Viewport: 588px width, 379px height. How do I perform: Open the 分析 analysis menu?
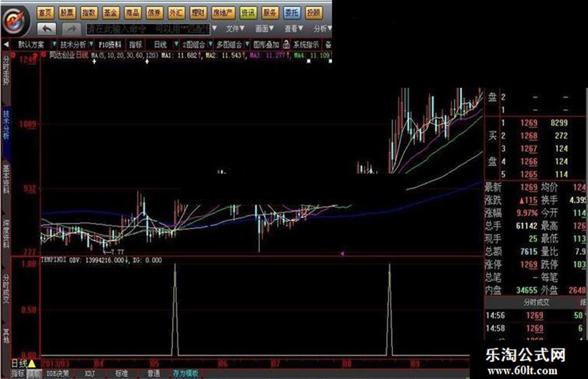[322, 29]
